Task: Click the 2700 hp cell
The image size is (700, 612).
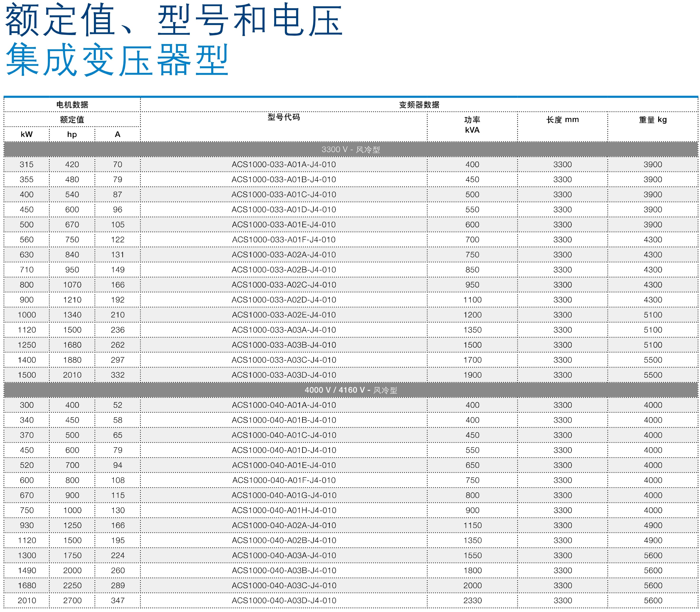Action: (x=72, y=600)
